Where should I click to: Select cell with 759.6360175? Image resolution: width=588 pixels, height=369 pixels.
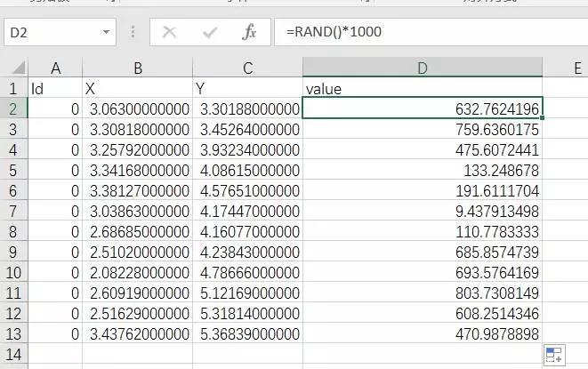(423, 130)
